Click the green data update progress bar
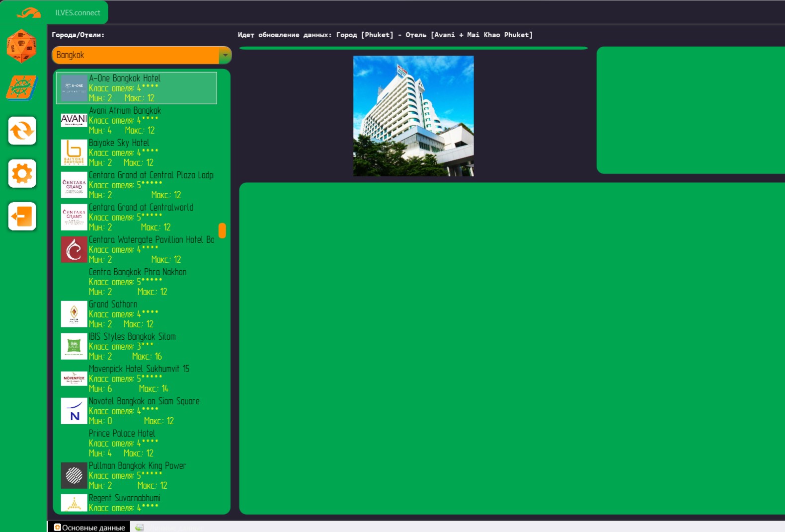 point(413,48)
